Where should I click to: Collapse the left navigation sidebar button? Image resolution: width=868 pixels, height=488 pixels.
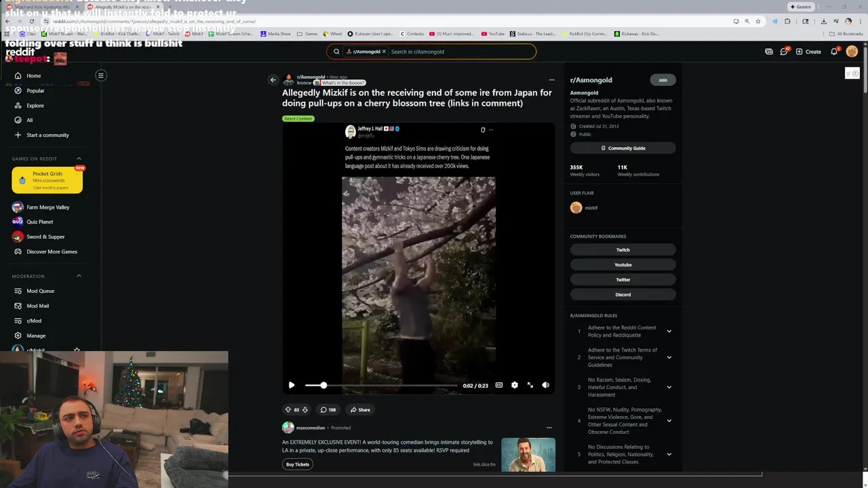100,75
